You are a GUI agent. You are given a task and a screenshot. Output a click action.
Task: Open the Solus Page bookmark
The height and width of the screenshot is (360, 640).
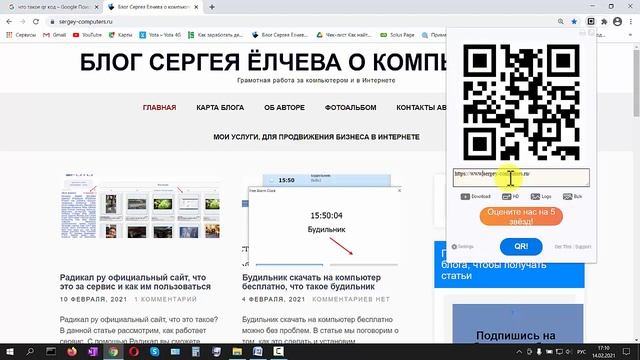(397, 35)
